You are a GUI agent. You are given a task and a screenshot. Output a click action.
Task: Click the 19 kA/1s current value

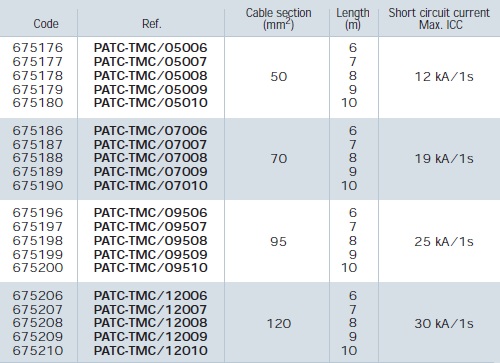pyautogui.click(x=444, y=159)
